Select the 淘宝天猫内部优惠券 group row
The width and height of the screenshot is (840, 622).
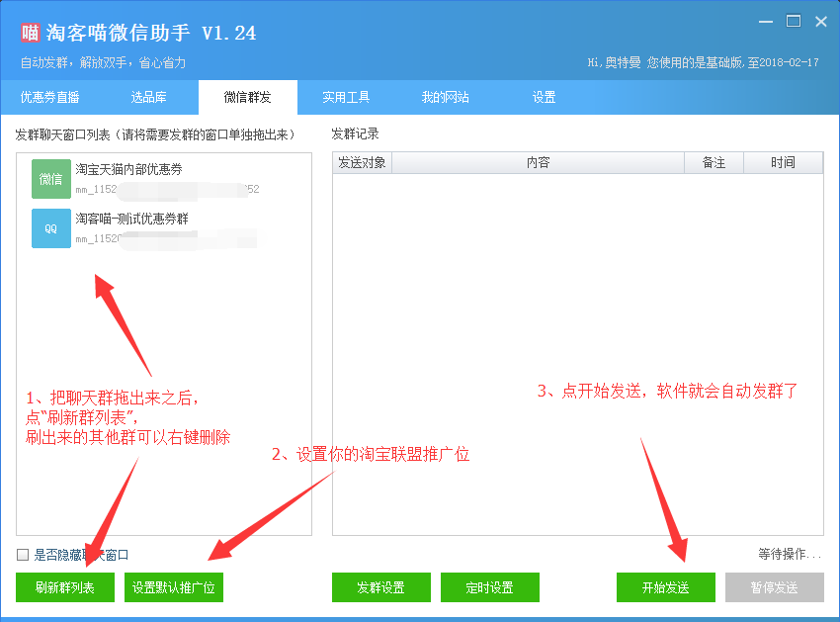(x=164, y=179)
